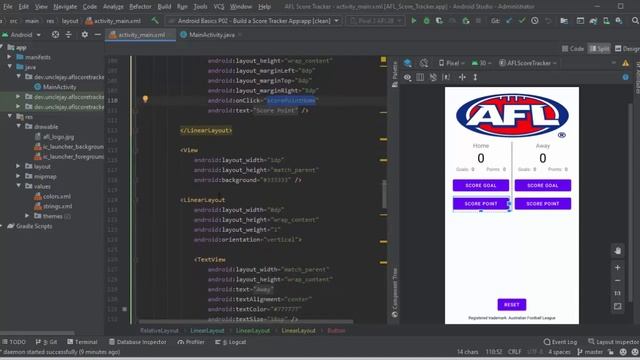Open the API level 30 dropdown
This screenshot has width=640, height=360.
tap(481, 63)
